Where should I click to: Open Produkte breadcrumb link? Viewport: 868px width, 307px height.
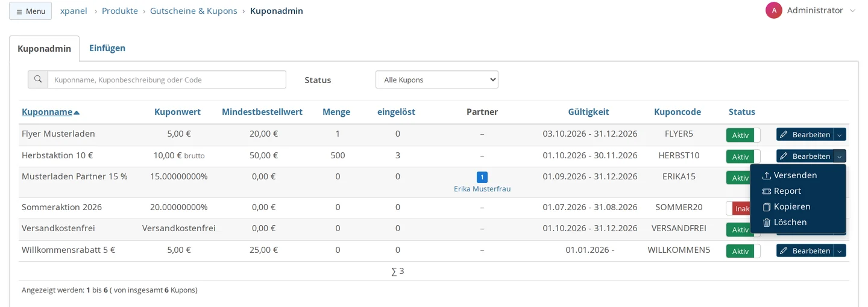tap(120, 11)
